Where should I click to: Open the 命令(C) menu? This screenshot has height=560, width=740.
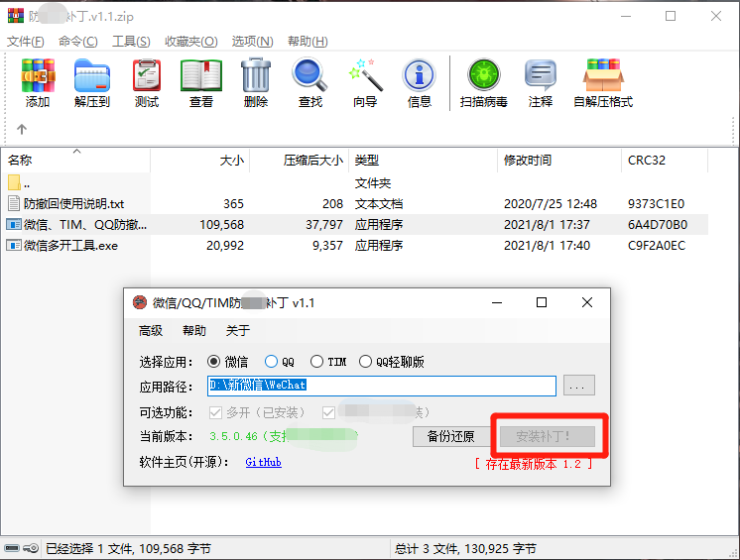point(78,42)
